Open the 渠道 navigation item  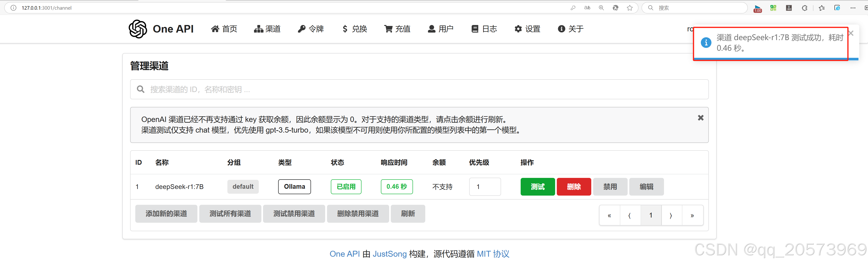pos(267,29)
